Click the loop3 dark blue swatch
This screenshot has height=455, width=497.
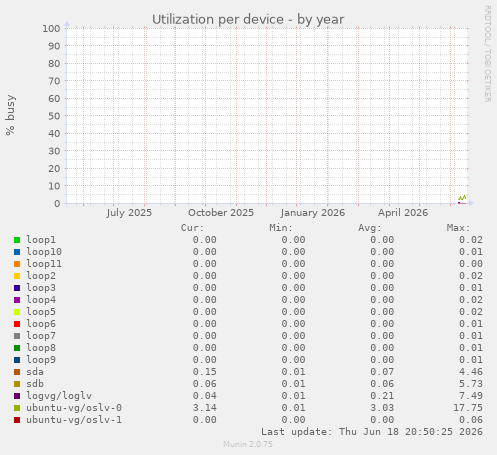point(17,288)
